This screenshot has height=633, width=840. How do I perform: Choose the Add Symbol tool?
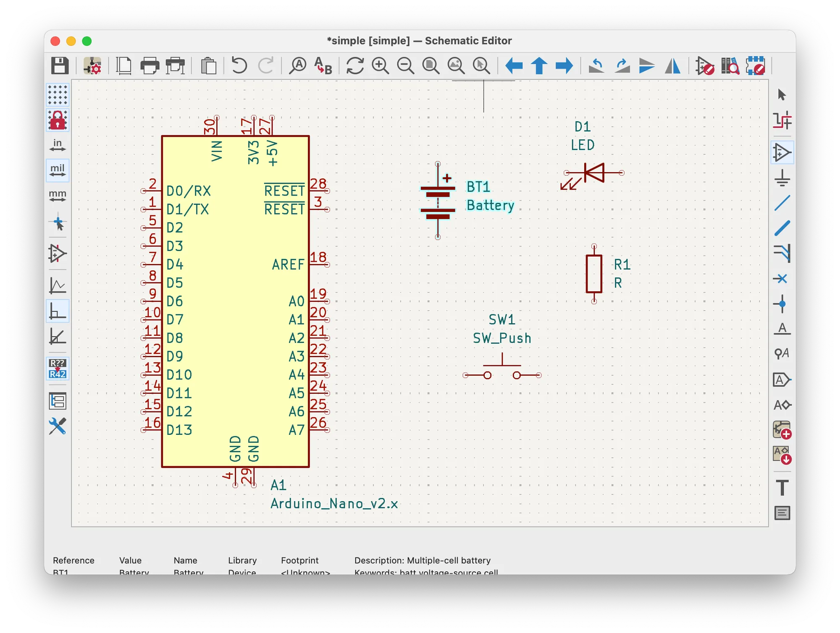tap(782, 152)
